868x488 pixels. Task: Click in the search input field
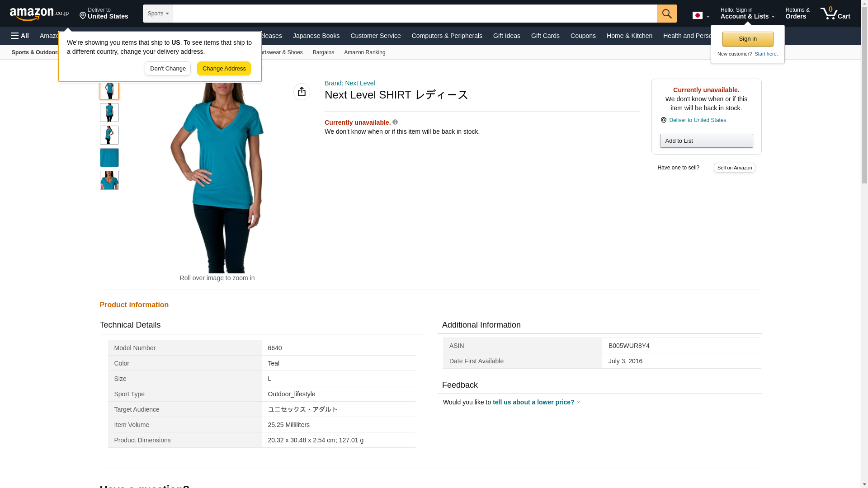coord(414,14)
